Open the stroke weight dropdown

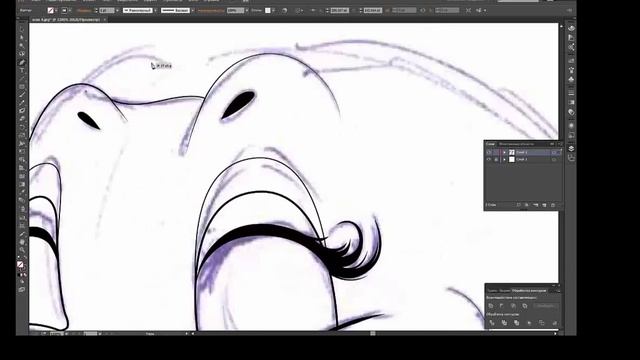[117, 11]
